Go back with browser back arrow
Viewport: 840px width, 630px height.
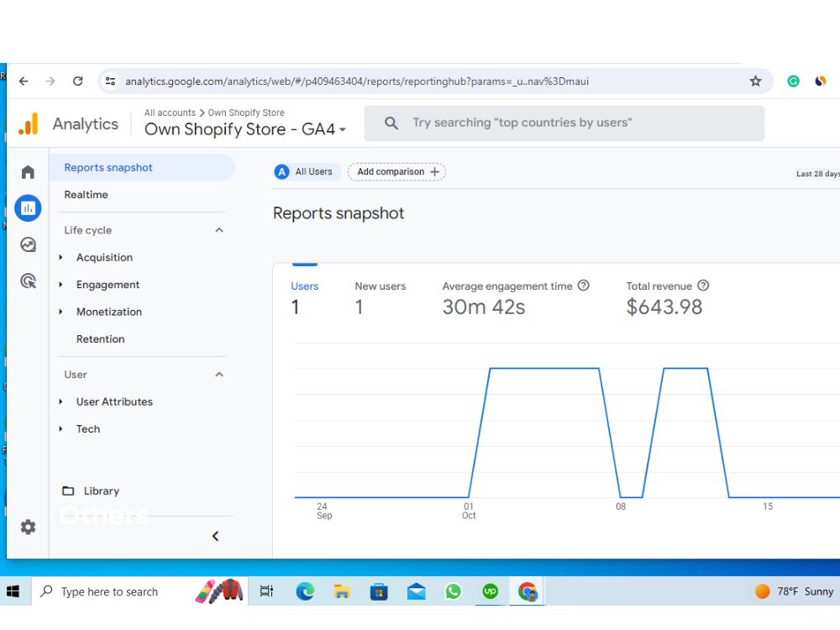coord(24,81)
